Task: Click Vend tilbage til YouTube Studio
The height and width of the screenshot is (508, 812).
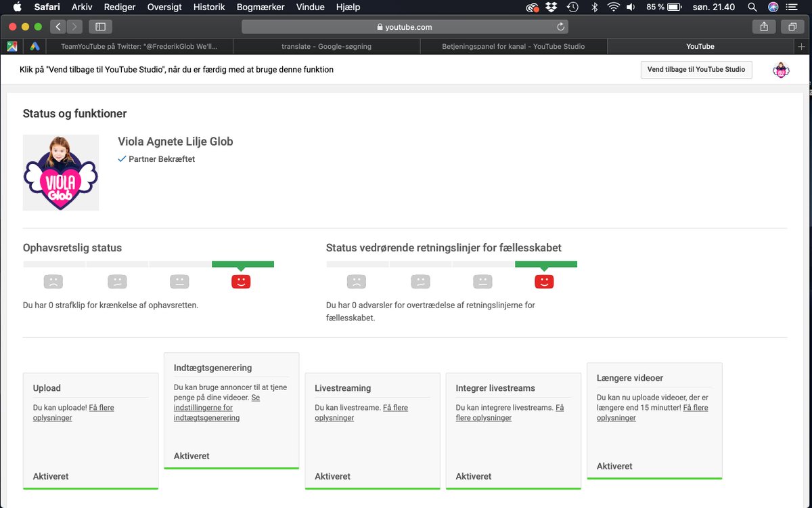Action: click(696, 70)
